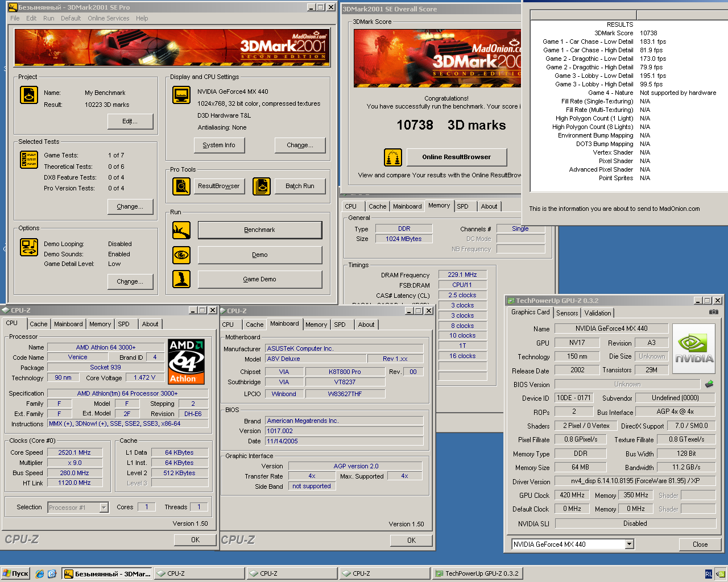This screenshot has width=728, height=582.
Task: Click the Demo eye icon
Action: 181,255
